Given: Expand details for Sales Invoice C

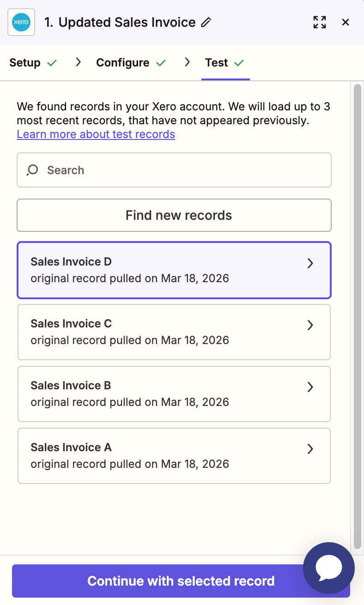Looking at the screenshot, I should [x=310, y=325].
